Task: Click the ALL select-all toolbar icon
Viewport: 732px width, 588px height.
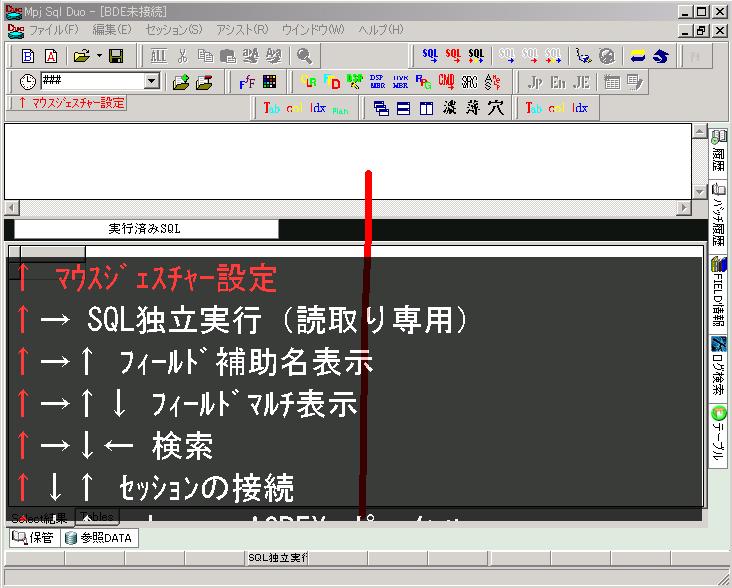Action: pos(158,56)
